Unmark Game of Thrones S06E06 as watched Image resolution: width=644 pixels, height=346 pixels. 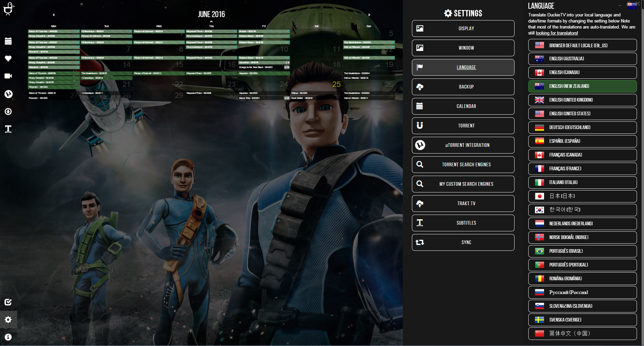click(78, 32)
